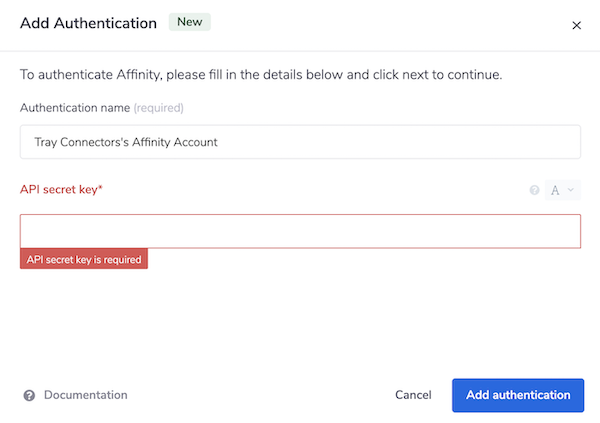
Task: Click the New badge in the header
Action: (x=190, y=22)
